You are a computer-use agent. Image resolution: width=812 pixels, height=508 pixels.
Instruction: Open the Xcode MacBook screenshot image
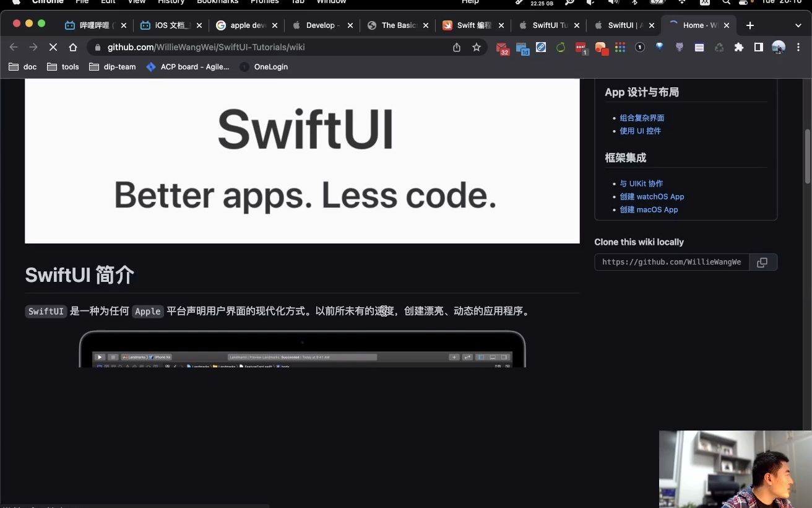302,349
